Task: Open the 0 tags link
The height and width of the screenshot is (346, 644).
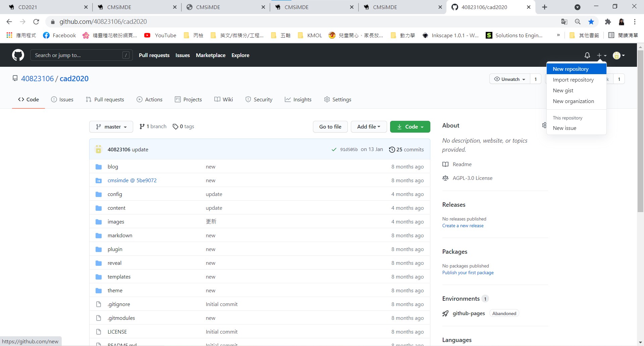Action: [x=183, y=127]
